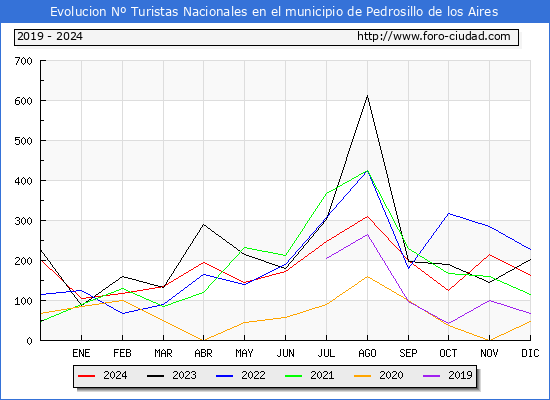Click the 300 y-axis value
The image size is (550, 400).
(24, 221)
